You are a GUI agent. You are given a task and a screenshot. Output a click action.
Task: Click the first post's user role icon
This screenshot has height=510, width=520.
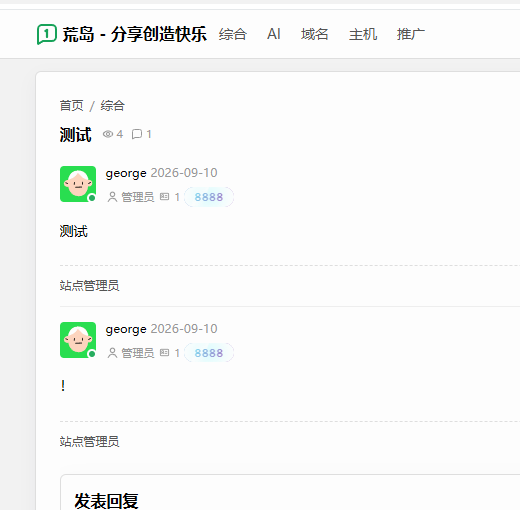point(112,197)
